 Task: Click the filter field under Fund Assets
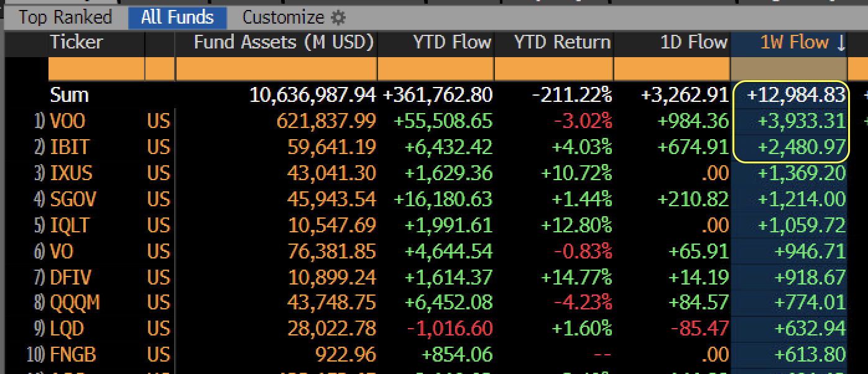[x=276, y=68]
